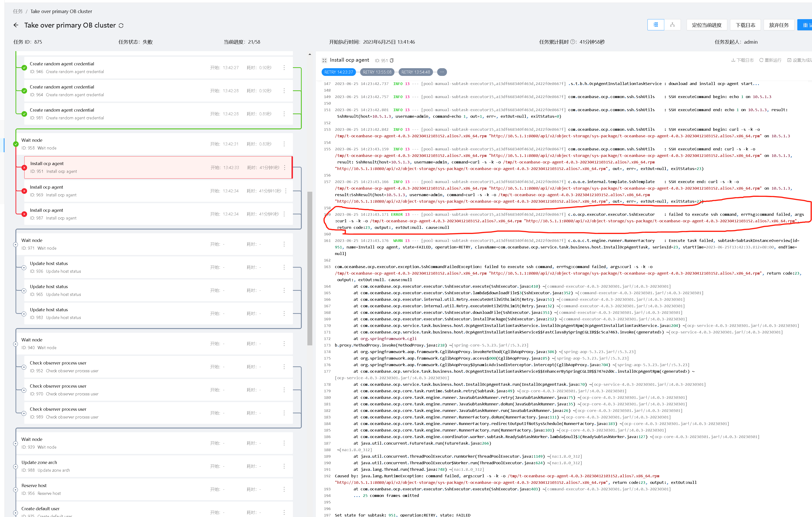Select the RETRY 13:54:48 log tab
The height and width of the screenshot is (517, 812).
tap(415, 72)
